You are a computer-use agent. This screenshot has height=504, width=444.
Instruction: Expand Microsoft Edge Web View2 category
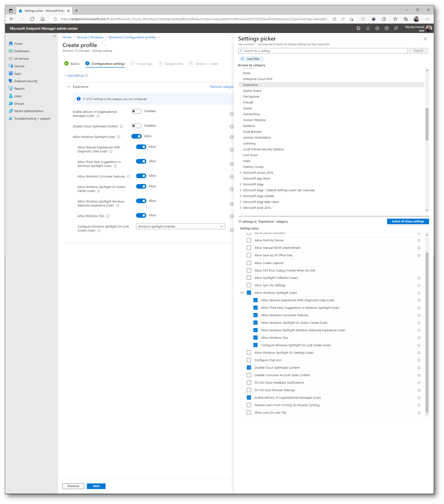point(240,202)
